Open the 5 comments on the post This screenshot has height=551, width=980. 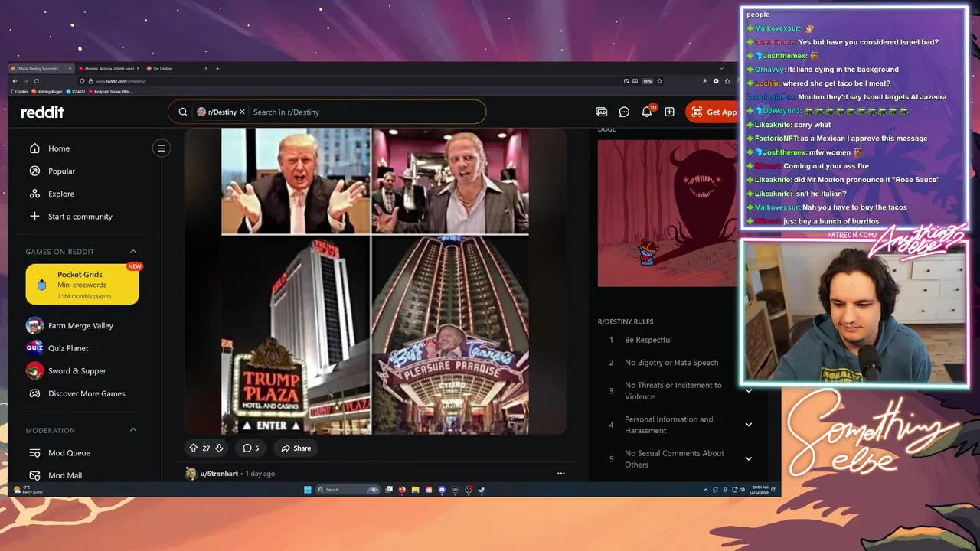(x=250, y=448)
